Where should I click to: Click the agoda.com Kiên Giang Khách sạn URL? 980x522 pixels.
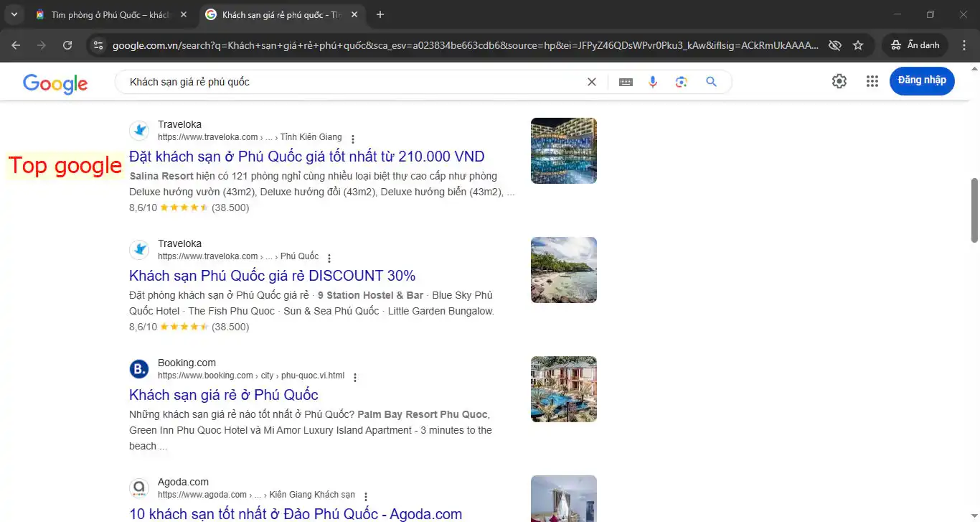(256, 495)
